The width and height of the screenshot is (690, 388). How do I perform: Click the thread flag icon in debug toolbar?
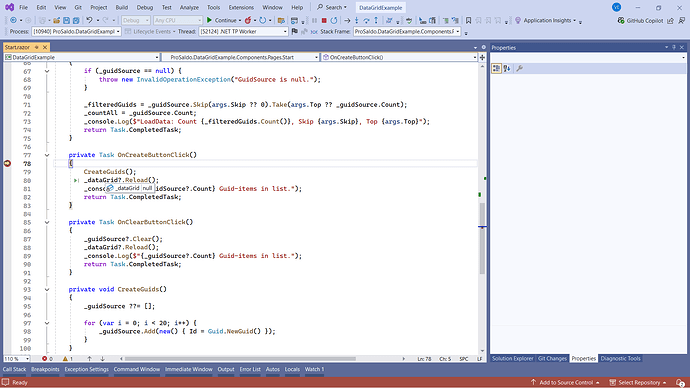pos(295,31)
